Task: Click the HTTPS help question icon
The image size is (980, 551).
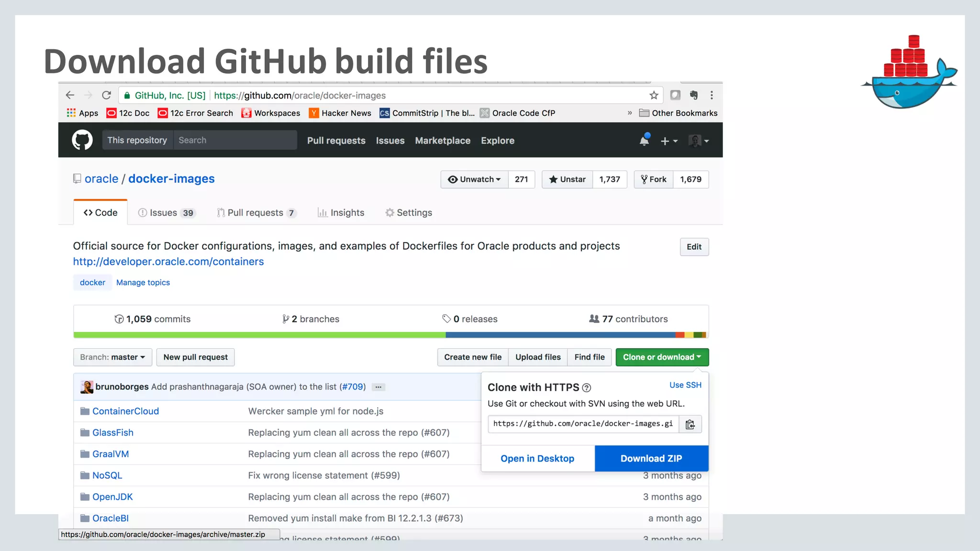Action: click(x=586, y=388)
